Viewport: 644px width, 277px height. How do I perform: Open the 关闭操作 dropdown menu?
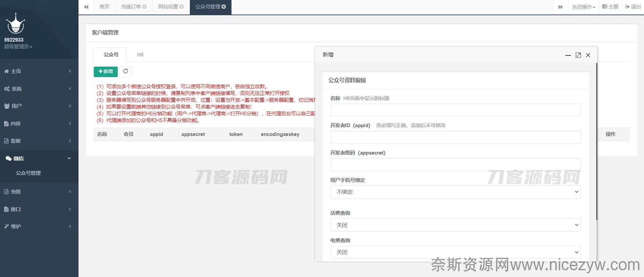tap(583, 7)
